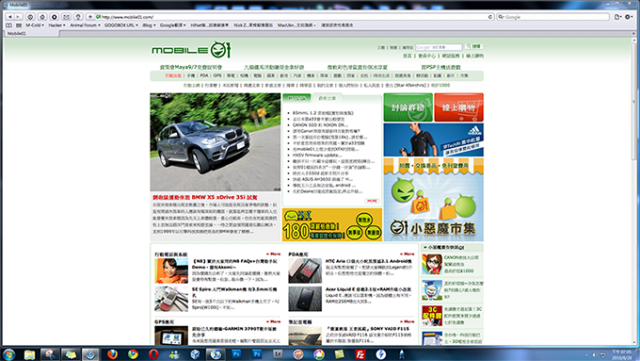Open the blue lightning-bolt icon in the taskbar
The width and height of the screenshot is (640, 361).
(380, 354)
